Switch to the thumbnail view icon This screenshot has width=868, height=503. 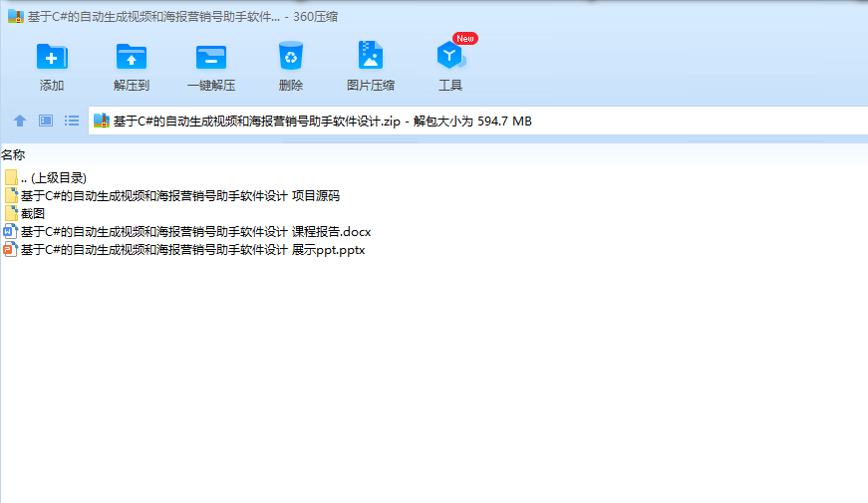(x=46, y=121)
